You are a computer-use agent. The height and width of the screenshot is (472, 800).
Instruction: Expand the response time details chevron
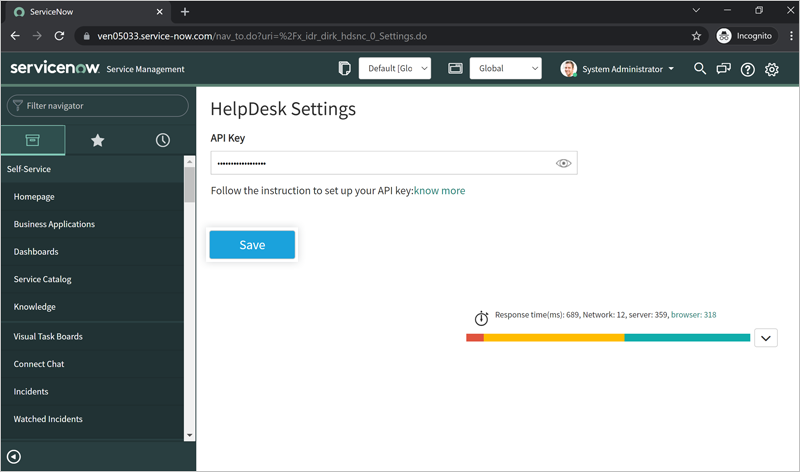765,338
